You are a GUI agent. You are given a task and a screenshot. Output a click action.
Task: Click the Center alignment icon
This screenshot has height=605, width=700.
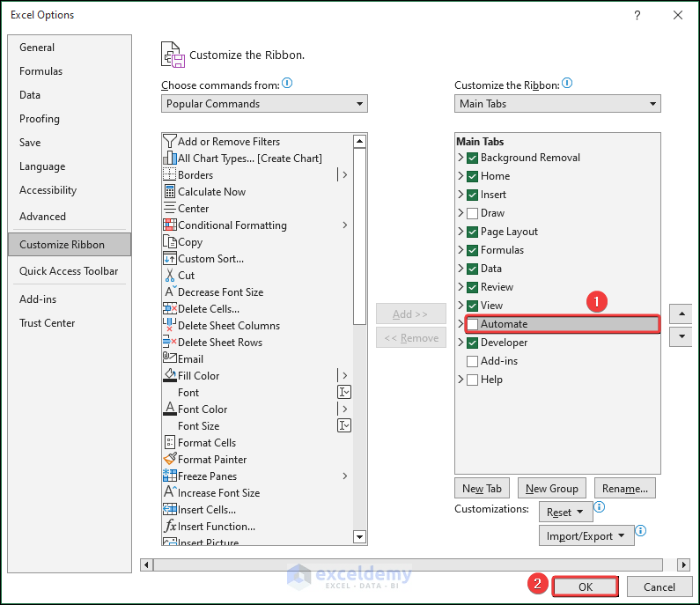170,208
